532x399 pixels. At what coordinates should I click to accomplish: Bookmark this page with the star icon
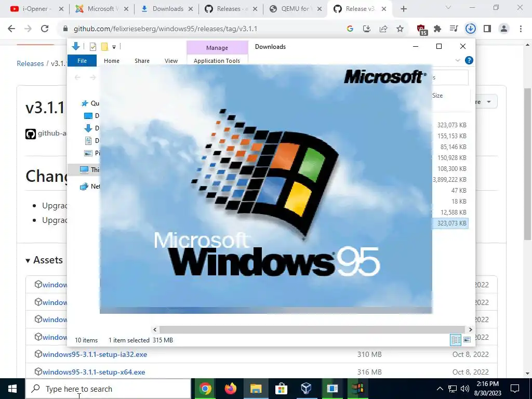400,29
